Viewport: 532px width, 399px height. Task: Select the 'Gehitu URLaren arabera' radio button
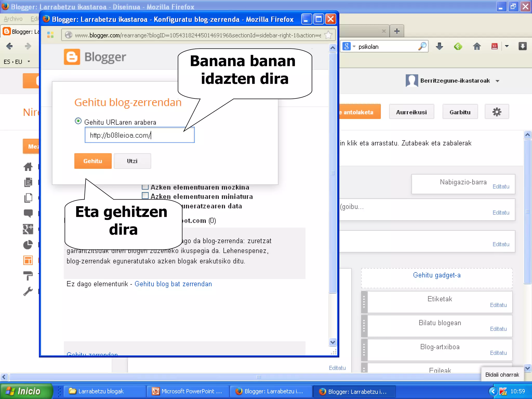pos(78,121)
